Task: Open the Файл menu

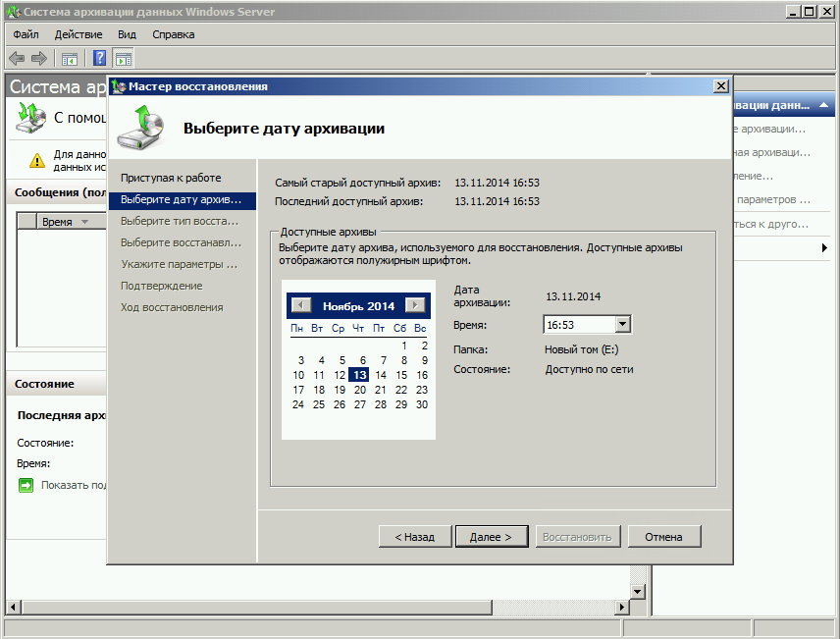Action: 26,34
